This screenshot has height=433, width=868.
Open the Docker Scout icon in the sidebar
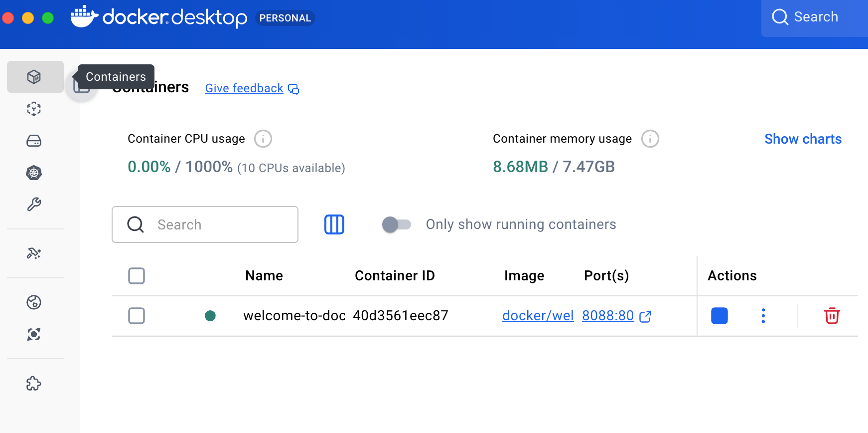(34, 302)
